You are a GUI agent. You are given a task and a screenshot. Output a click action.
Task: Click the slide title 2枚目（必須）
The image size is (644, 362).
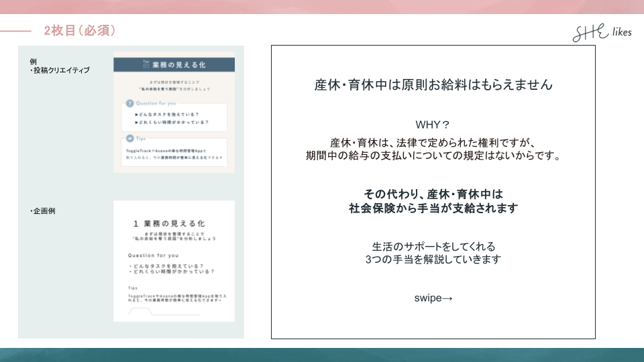click(80, 30)
